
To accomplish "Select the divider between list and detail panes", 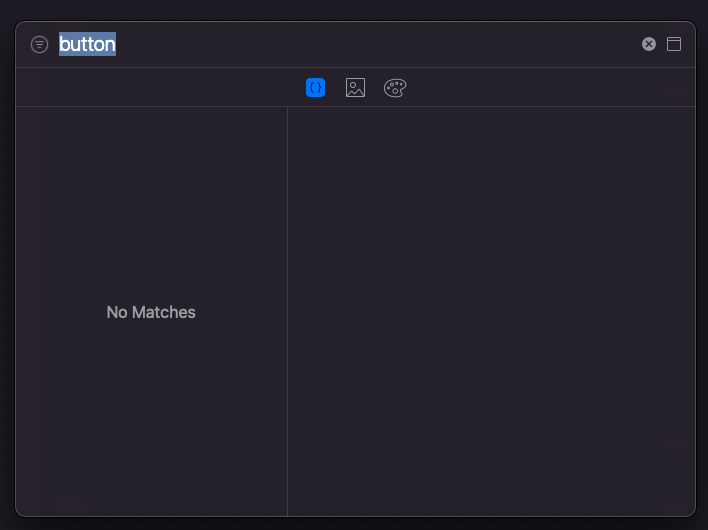I will pos(287,311).
